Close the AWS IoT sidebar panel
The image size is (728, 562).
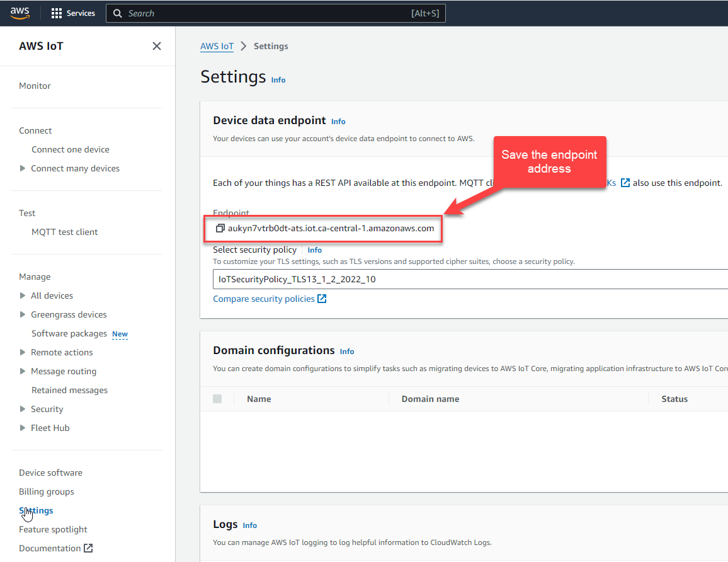click(157, 46)
